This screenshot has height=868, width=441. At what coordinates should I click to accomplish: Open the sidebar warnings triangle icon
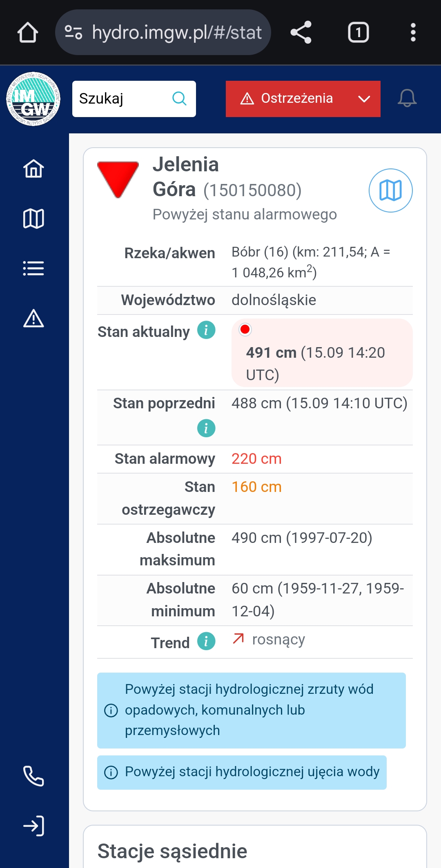(33, 319)
